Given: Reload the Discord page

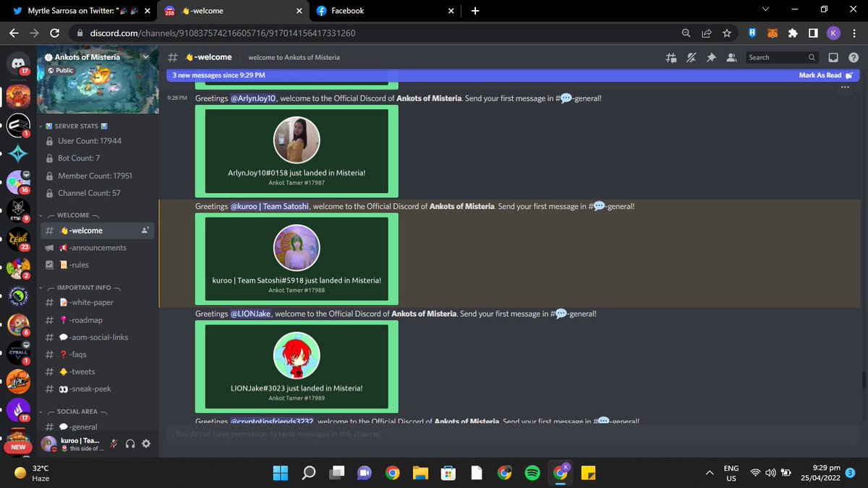Looking at the screenshot, I should [x=54, y=33].
